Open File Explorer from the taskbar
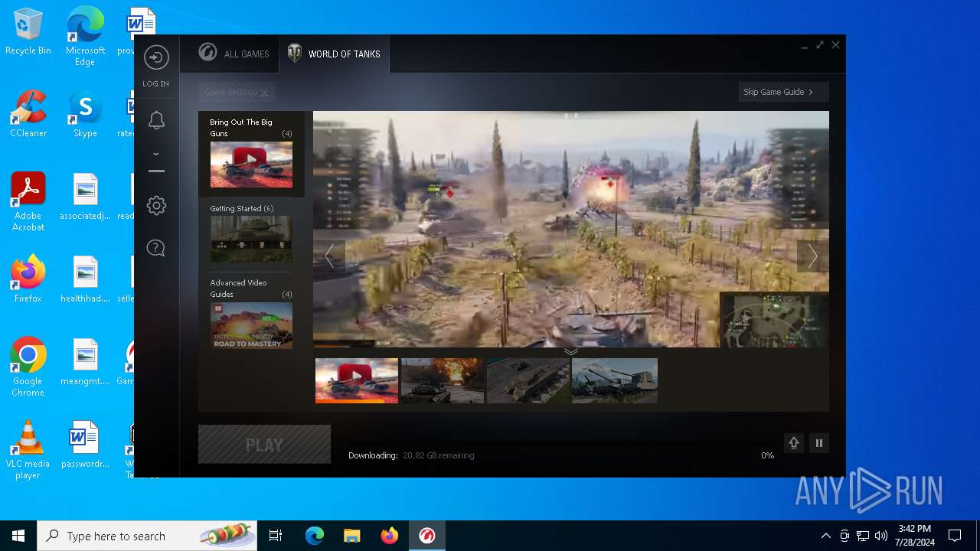980x551 pixels. coord(352,536)
